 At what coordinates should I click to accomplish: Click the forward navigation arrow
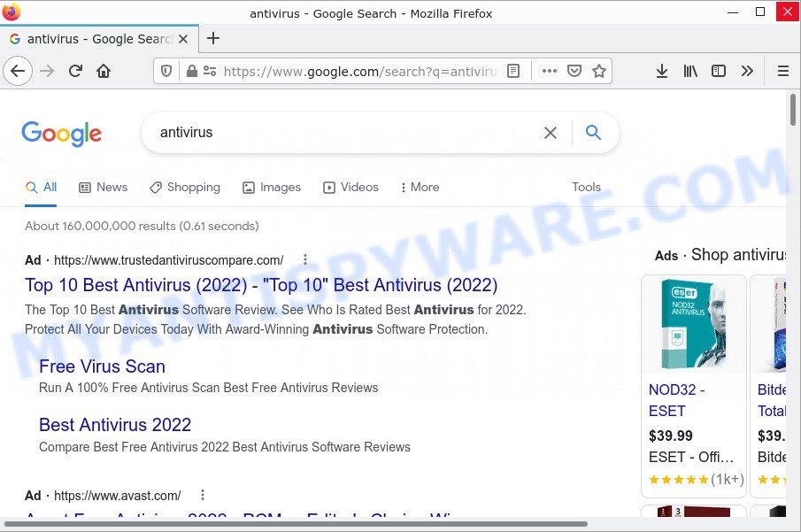pyautogui.click(x=47, y=71)
